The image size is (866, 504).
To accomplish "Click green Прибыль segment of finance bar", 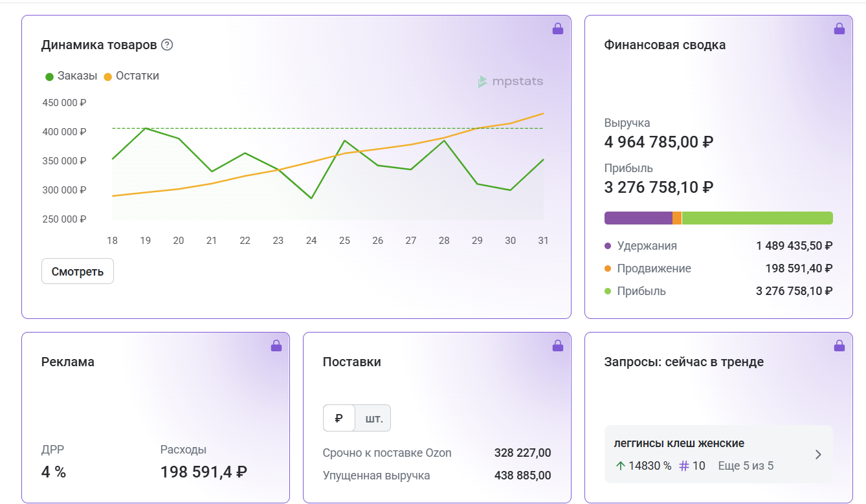I will tap(757, 218).
